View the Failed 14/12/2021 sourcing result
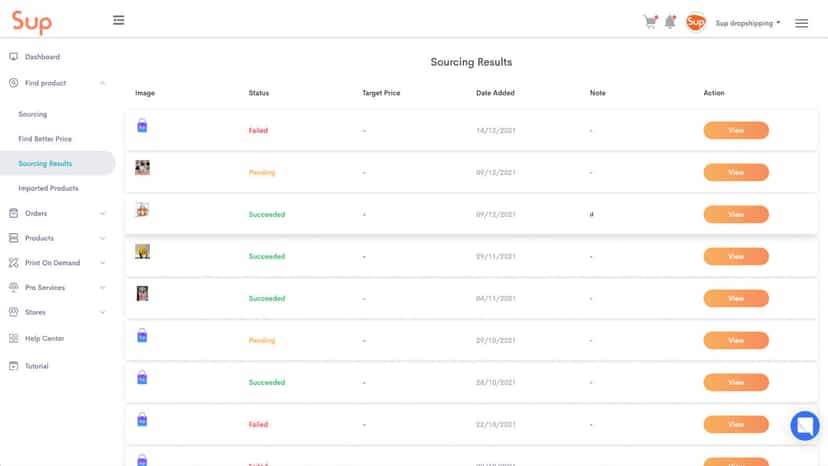828x466 pixels. point(736,131)
